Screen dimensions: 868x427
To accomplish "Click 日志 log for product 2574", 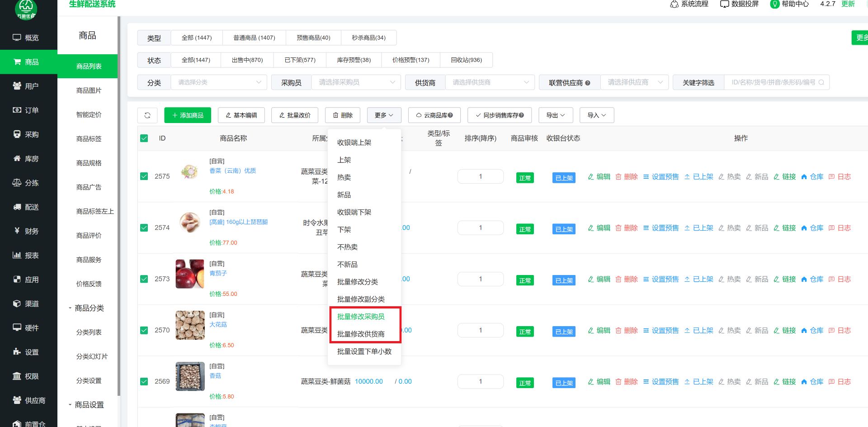I will coord(840,228).
